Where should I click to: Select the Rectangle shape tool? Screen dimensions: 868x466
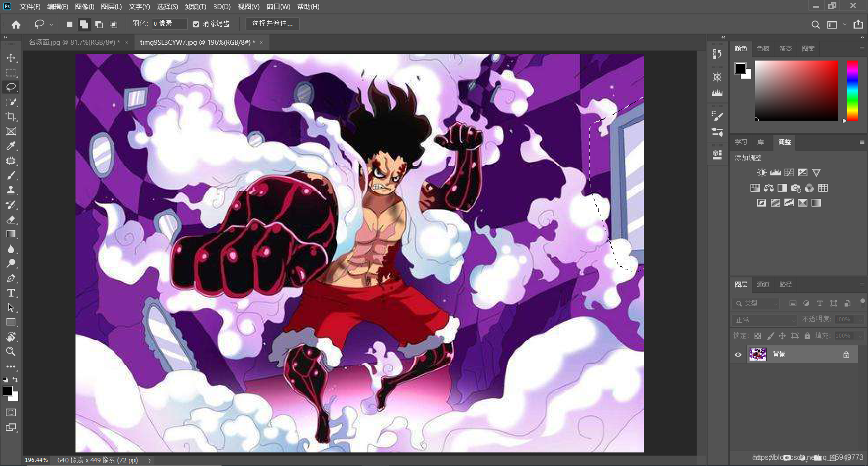11,322
